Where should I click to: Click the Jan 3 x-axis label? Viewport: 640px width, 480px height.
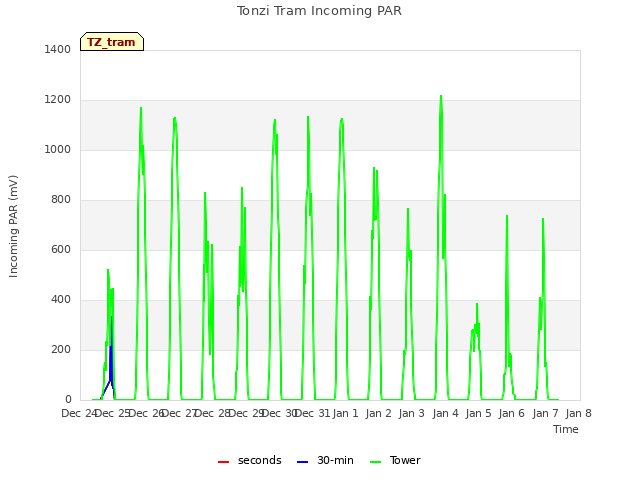tap(411, 413)
